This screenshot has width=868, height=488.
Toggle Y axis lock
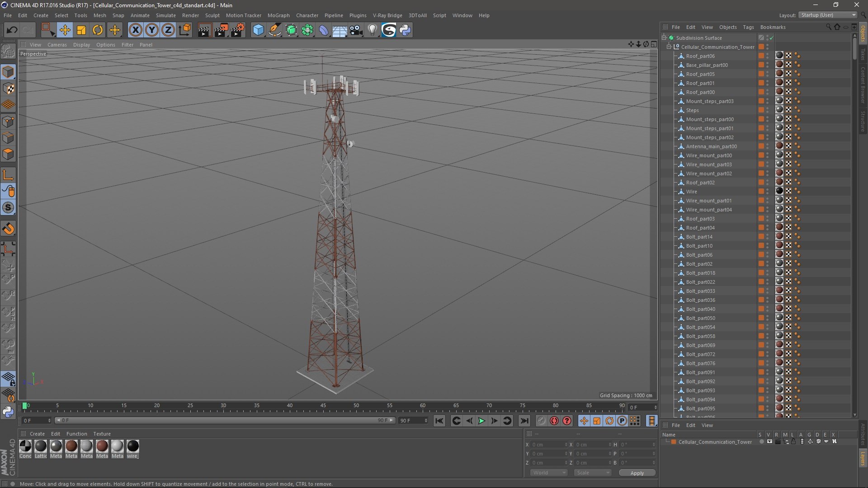point(152,30)
